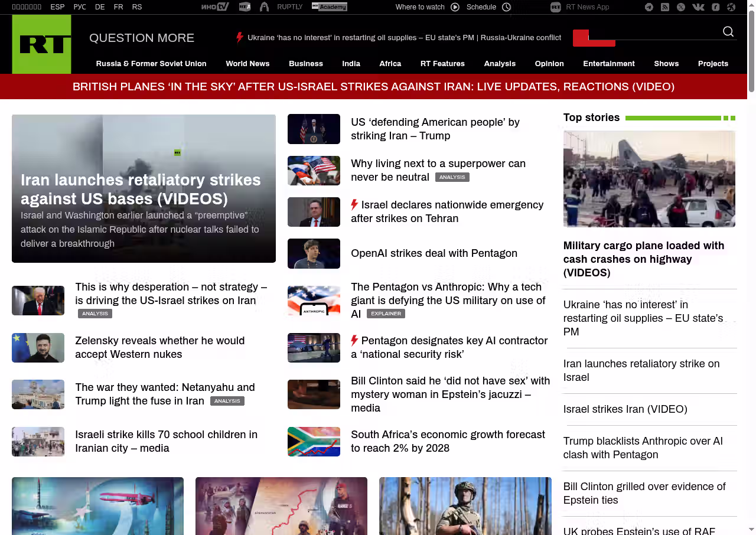
Task: Read 'OpenAI strikes deal with Pentagon' article
Action: (x=434, y=253)
